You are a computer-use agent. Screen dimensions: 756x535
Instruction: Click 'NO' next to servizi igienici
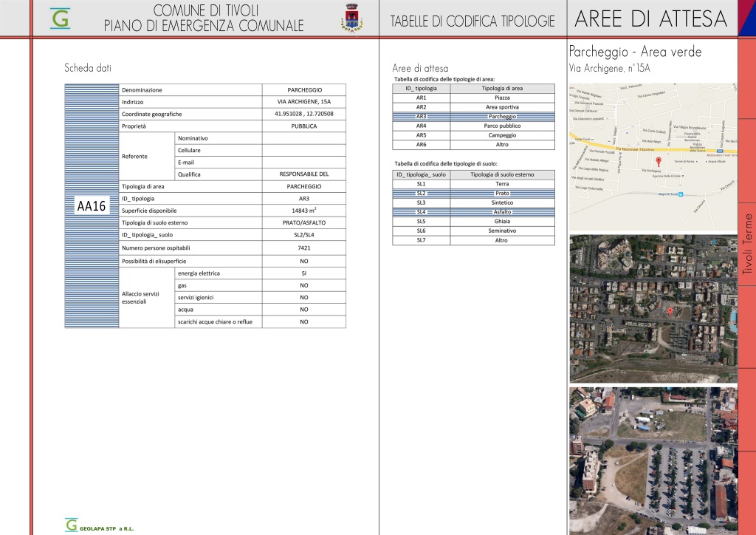coord(304,297)
